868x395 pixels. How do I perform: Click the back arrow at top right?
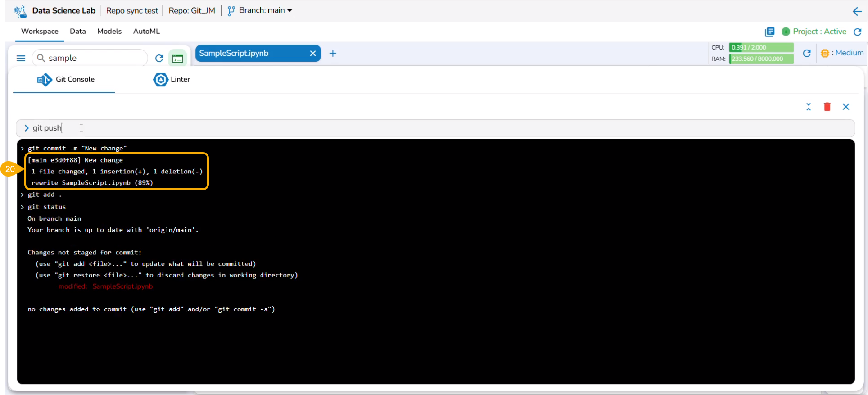[857, 11]
